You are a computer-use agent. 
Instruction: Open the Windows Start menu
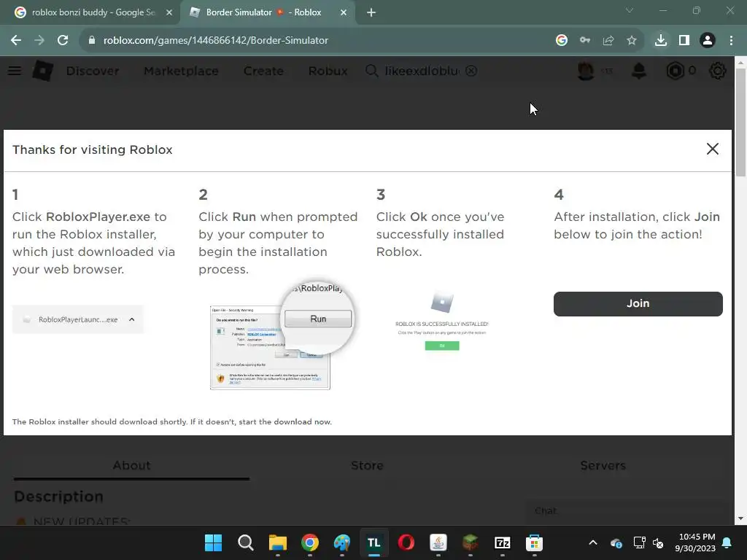pyautogui.click(x=214, y=542)
